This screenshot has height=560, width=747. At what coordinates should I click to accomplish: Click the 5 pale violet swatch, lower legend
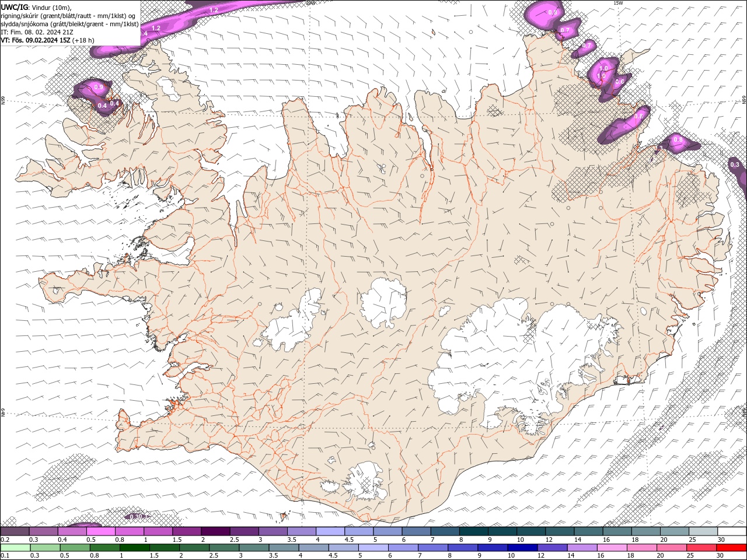[x=373, y=548]
